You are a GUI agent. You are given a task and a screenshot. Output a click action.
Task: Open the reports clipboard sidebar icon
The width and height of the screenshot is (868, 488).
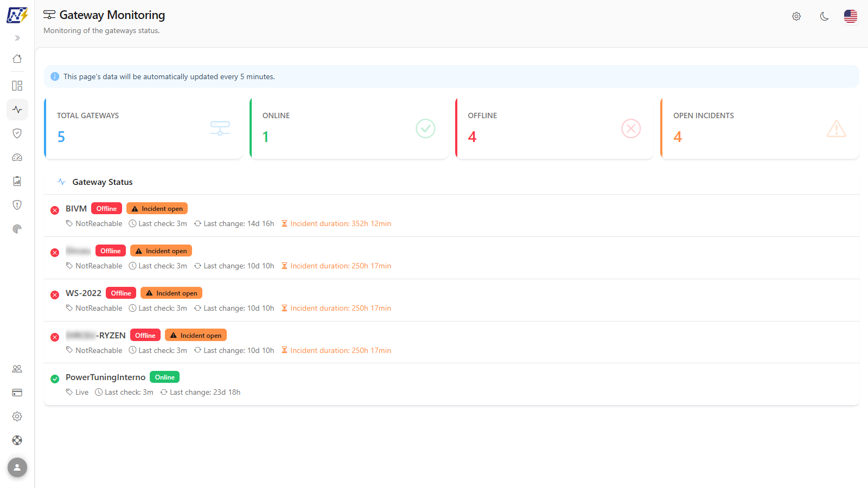[x=17, y=181]
